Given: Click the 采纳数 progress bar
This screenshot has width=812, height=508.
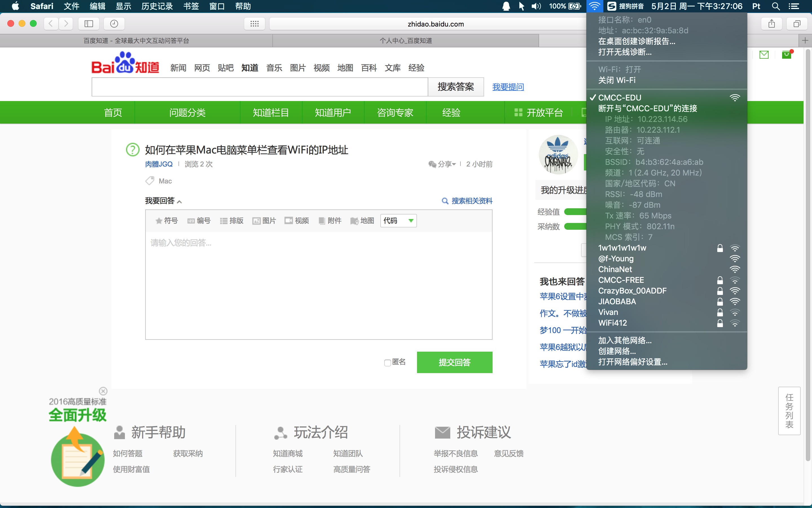Looking at the screenshot, I should pyautogui.click(x=575, y=226).
